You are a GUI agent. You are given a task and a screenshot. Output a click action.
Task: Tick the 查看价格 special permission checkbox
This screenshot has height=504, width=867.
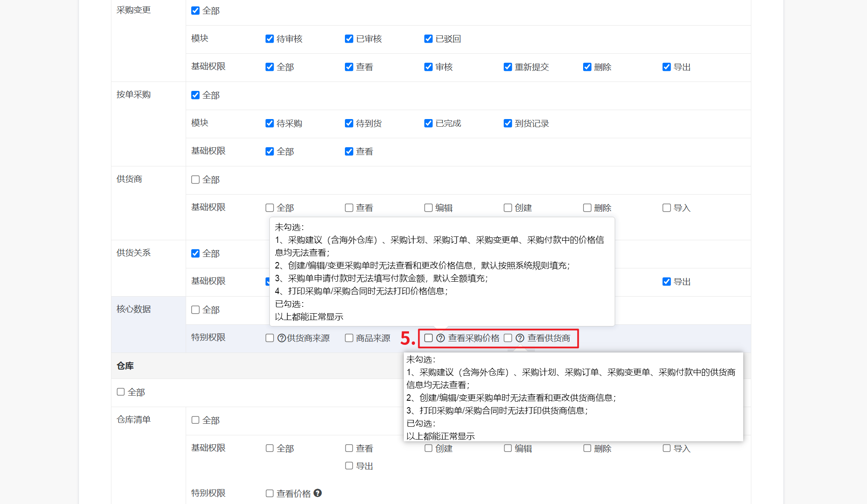tap(270, 493)
